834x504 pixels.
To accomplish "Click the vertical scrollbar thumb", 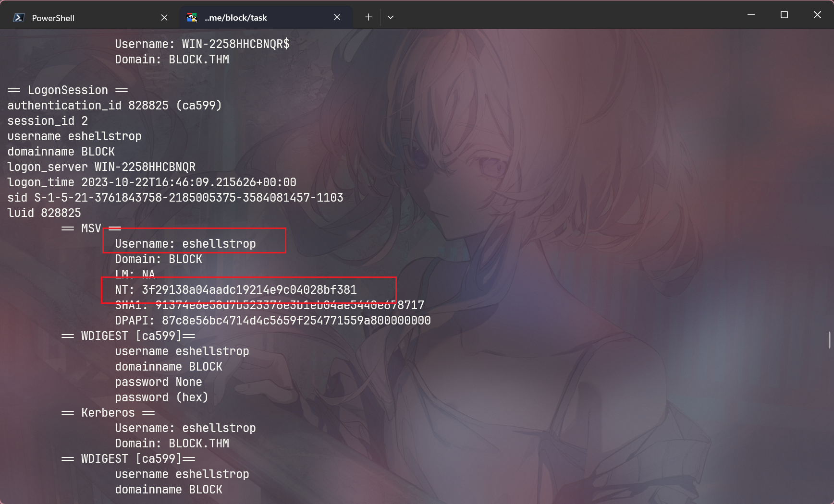I will 829,340.
